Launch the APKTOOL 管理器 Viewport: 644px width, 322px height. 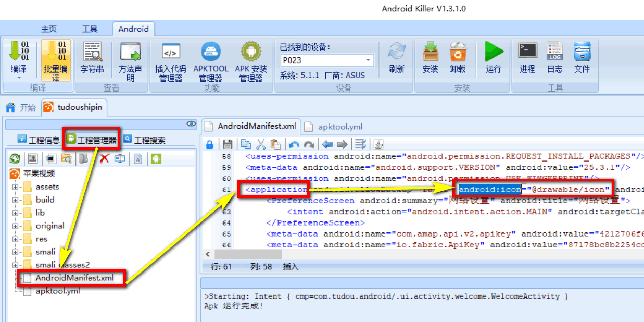point(211,61)
